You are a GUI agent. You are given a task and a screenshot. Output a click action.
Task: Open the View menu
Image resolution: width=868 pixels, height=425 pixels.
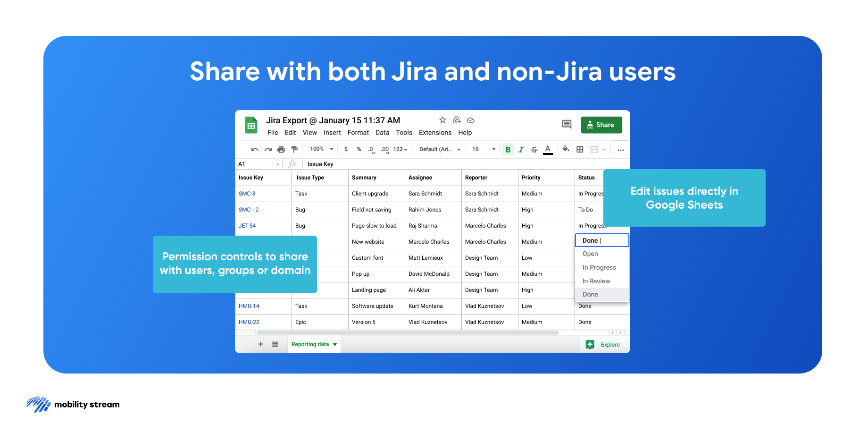pos(309,133)
